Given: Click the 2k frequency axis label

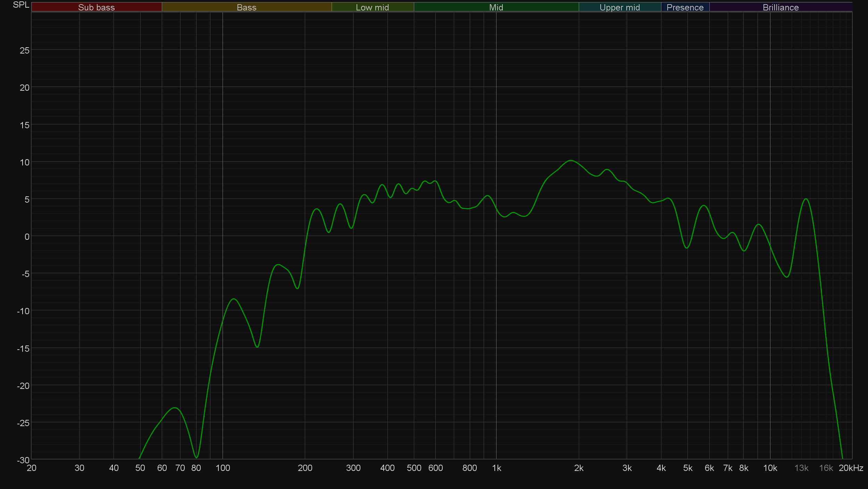Looking at the screenshot, I should [579, 468].
